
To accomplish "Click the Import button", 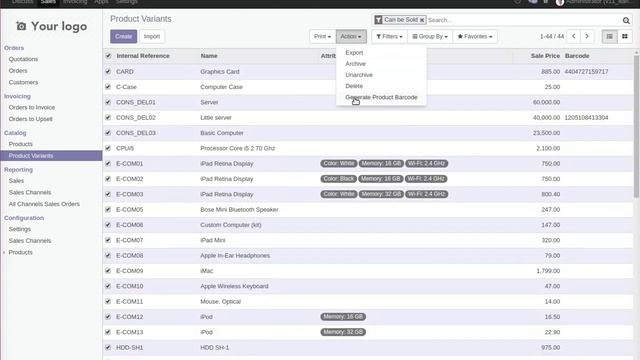I will (x=152, y=36).
